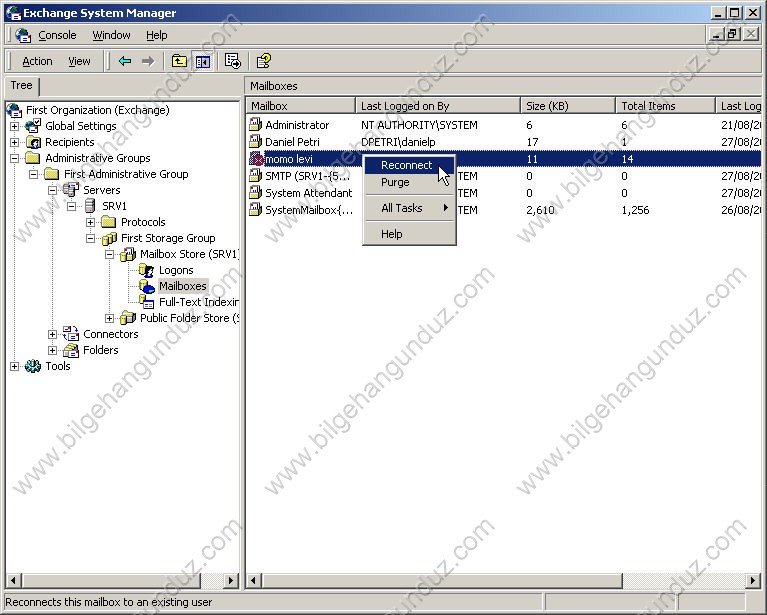Viewport: 767px width, 615px height.
Task: Click the Back arrow toolbar icon
Action: 125,61
